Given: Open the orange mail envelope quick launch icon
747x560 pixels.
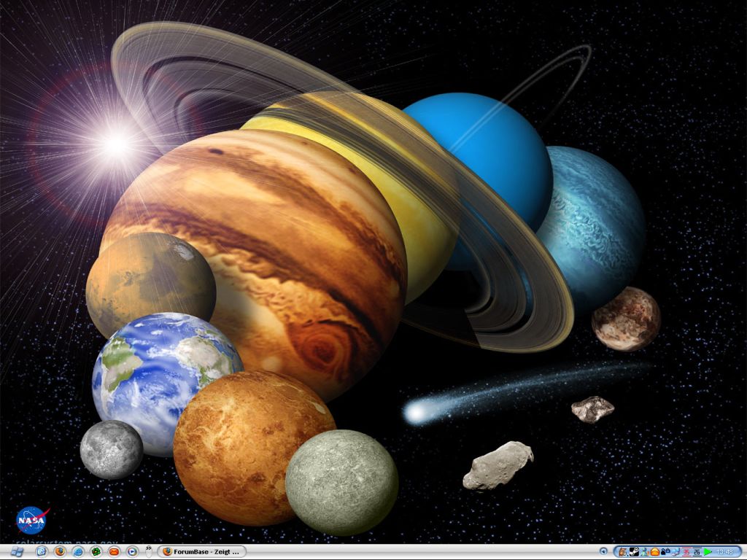Looking at the screenshot, I should point(114,551).
